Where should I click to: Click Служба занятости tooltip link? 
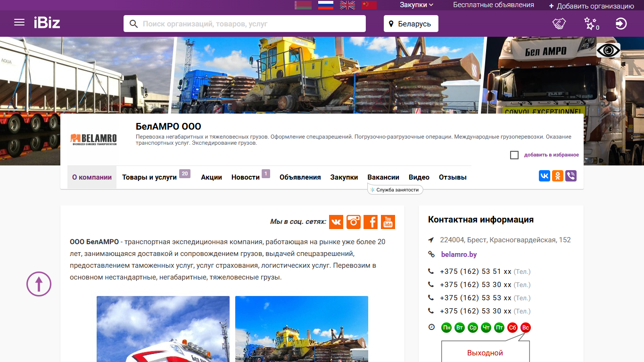pyautogui.click(x=395, y=189)
